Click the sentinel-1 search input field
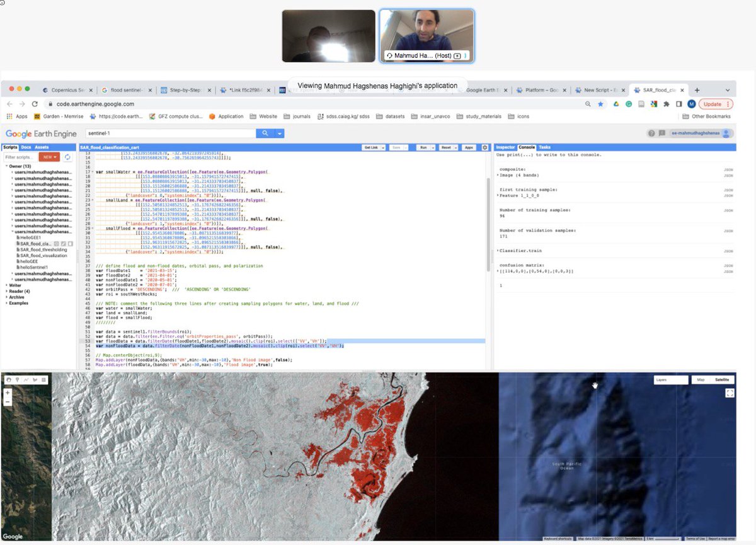Image resolution: width=756 pixels, height=545 pixels. (169, 133)
